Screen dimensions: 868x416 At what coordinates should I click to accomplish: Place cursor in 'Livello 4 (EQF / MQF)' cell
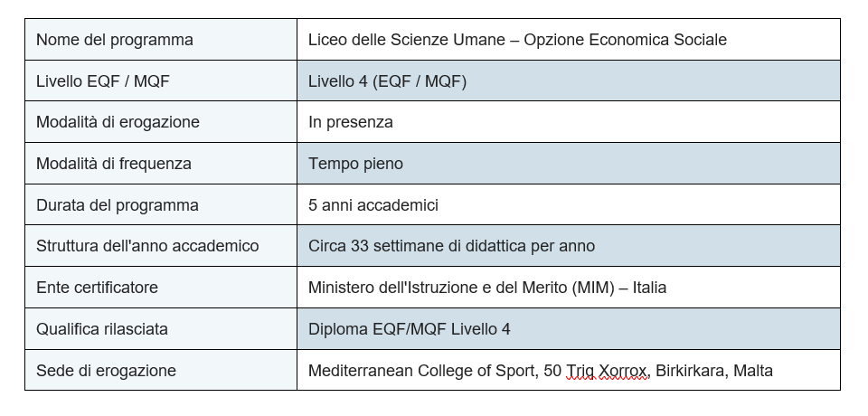tap(569, 80)
